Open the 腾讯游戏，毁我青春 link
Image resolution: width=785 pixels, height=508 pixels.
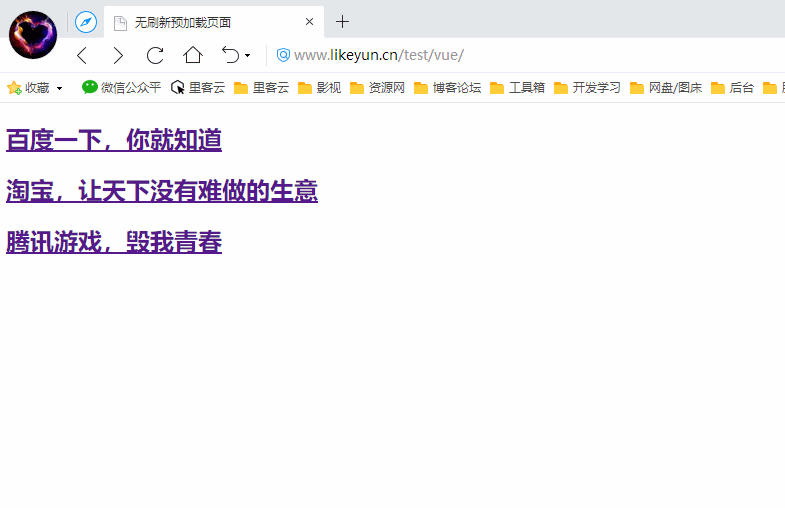114,243
